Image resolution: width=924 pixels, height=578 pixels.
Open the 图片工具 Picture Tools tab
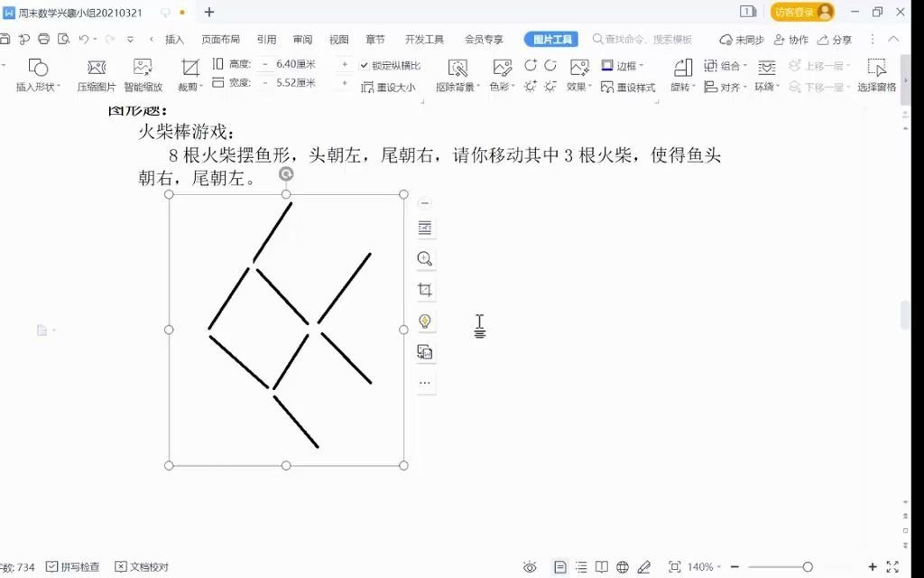pos(551,40)
